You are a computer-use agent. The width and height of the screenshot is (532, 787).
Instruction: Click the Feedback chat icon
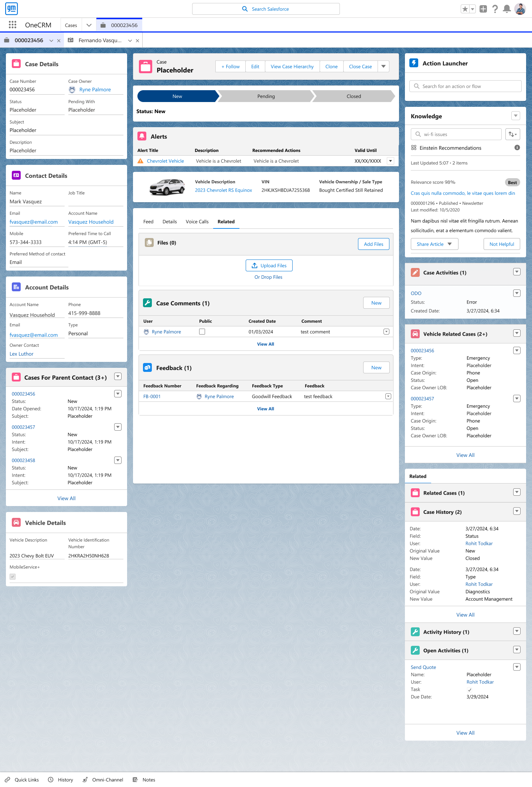147,367
